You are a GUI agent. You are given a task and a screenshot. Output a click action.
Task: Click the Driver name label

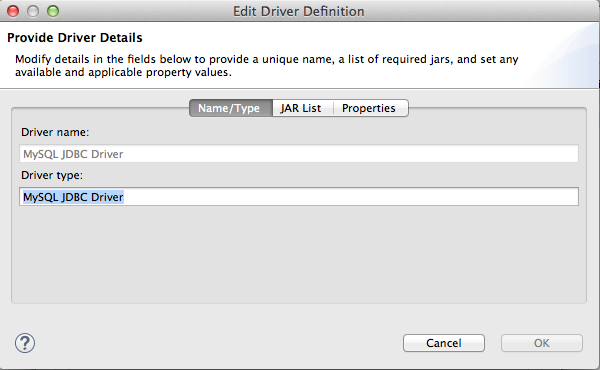tap(55, 132)
